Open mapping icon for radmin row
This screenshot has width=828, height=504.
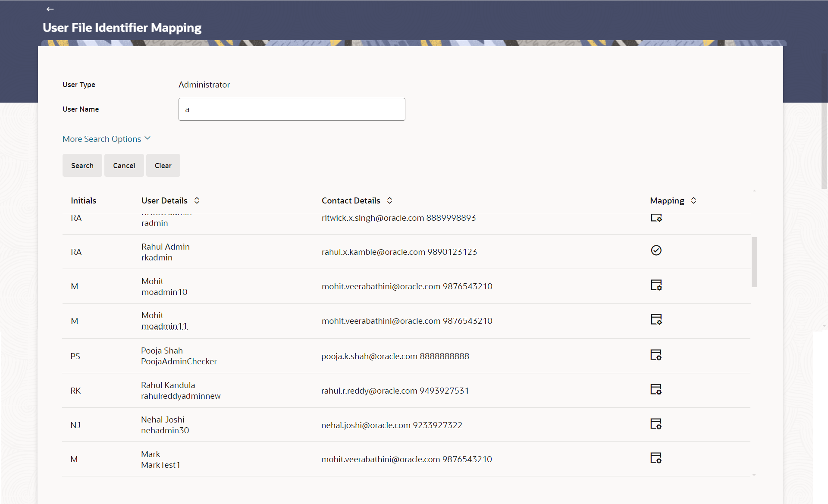[x=656, y=218]
